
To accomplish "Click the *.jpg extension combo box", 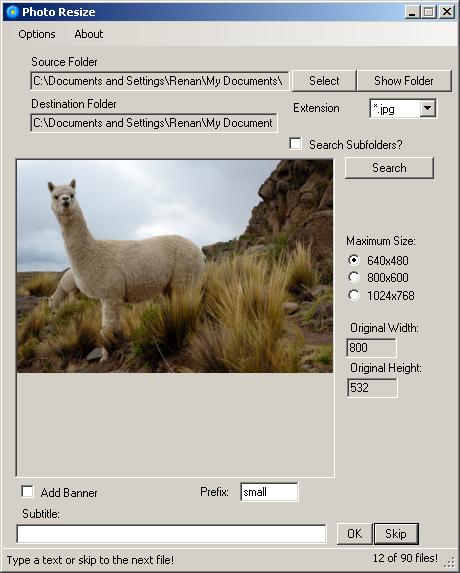I will pos(403,109).
